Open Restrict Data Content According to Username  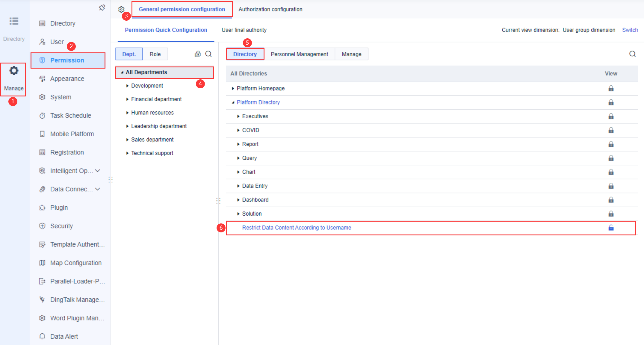coord(297,228)
